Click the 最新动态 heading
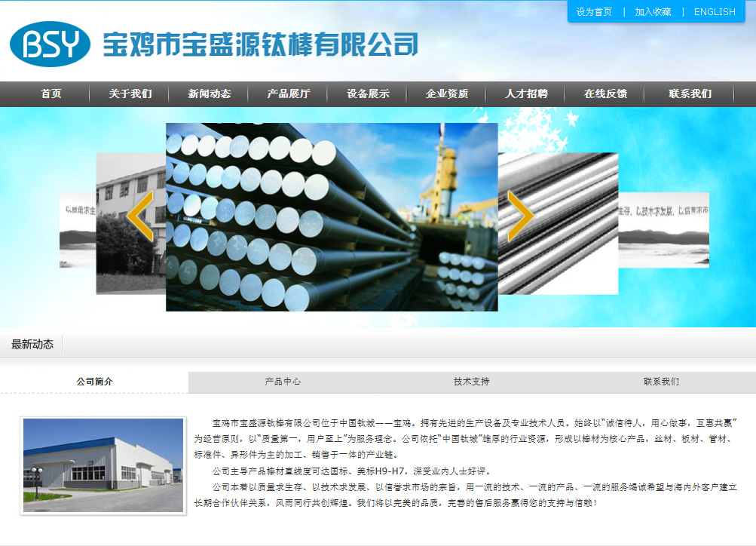 pos(32,344)
